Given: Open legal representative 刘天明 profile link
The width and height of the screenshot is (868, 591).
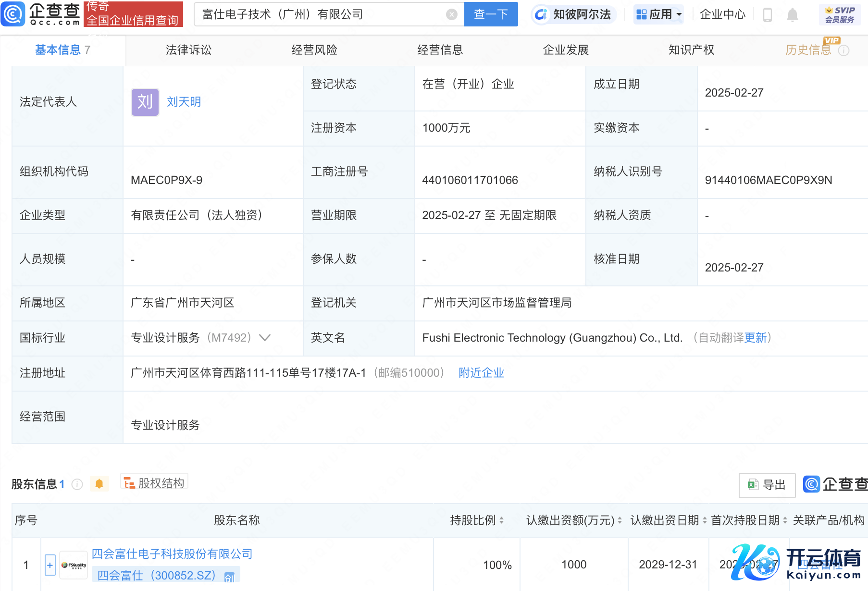Looking at the screenshot, I should pos(184,102).
